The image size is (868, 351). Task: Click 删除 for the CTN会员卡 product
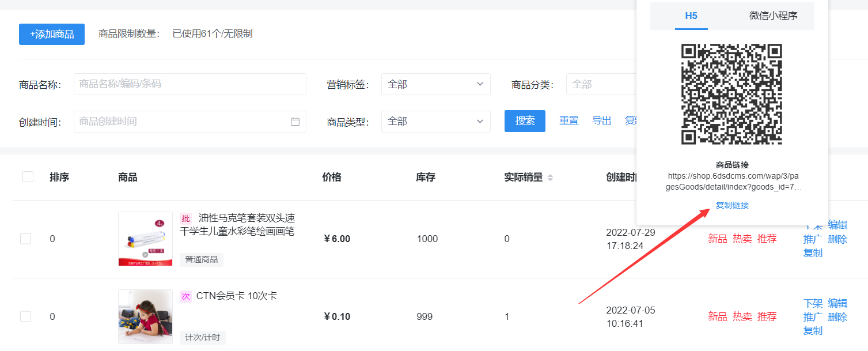837,317
